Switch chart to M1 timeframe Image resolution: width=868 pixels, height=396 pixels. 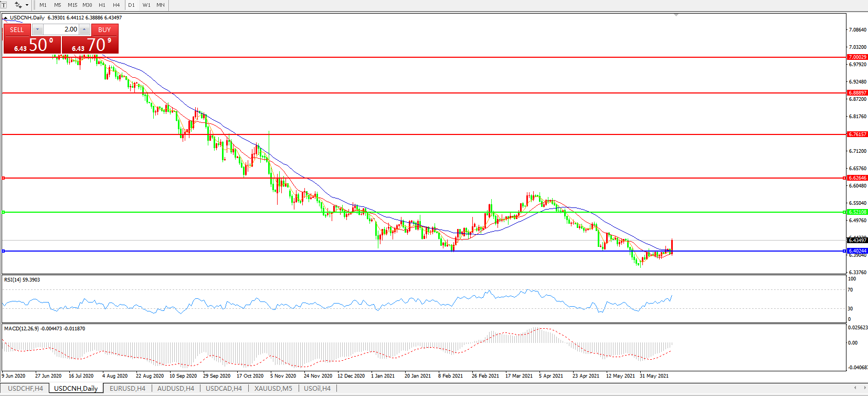click(43, 5)
